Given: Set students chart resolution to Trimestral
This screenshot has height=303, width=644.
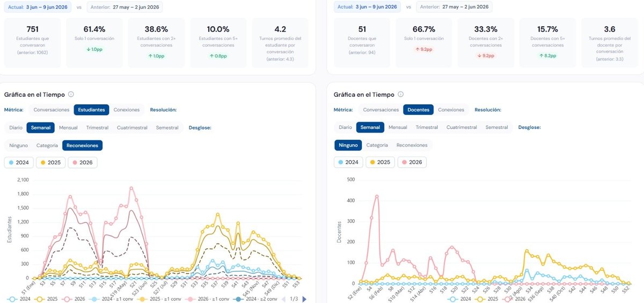Looking at the screenshot, I should pyautogui.click(x=97, y=127).
